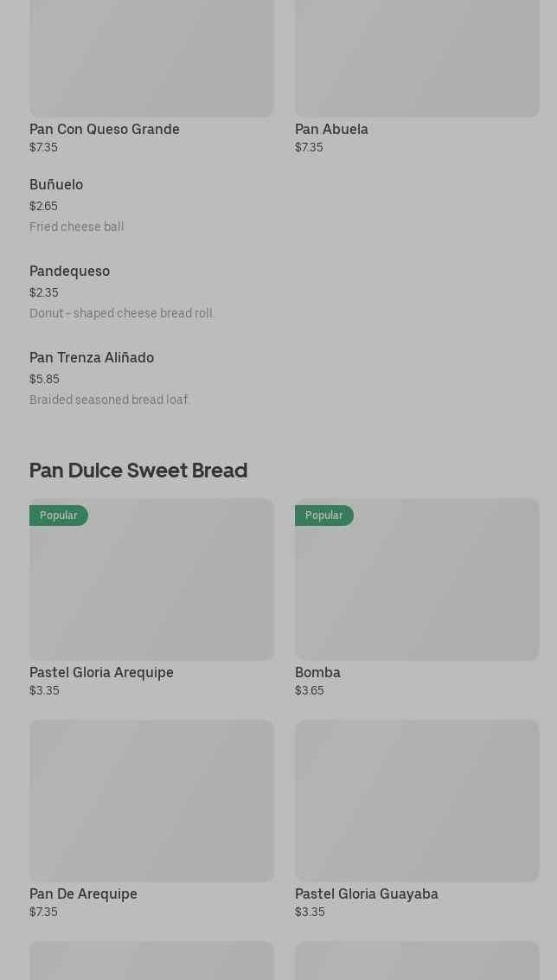This screenshot has width=557, height=980.
Task: Open the Pan Trenza Aliñado item
Action: click(x=92, y=358)
